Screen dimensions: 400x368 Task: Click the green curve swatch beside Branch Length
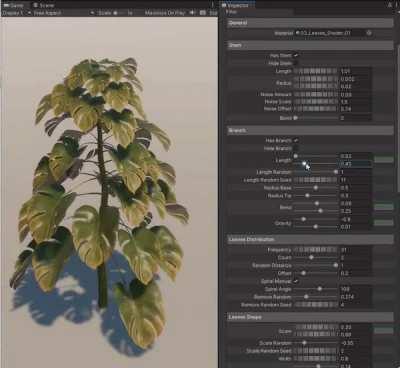[384, 160]
